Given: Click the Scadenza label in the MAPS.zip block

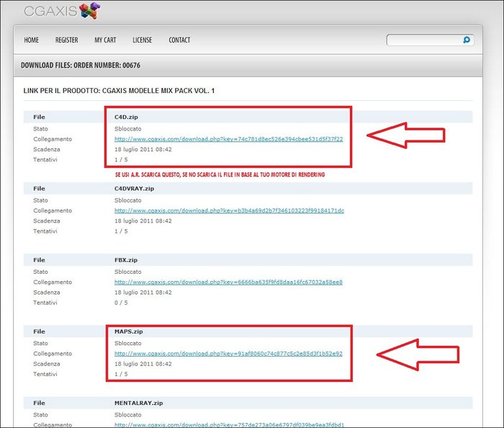Looking at the screenshot, I should click(46, 364).
